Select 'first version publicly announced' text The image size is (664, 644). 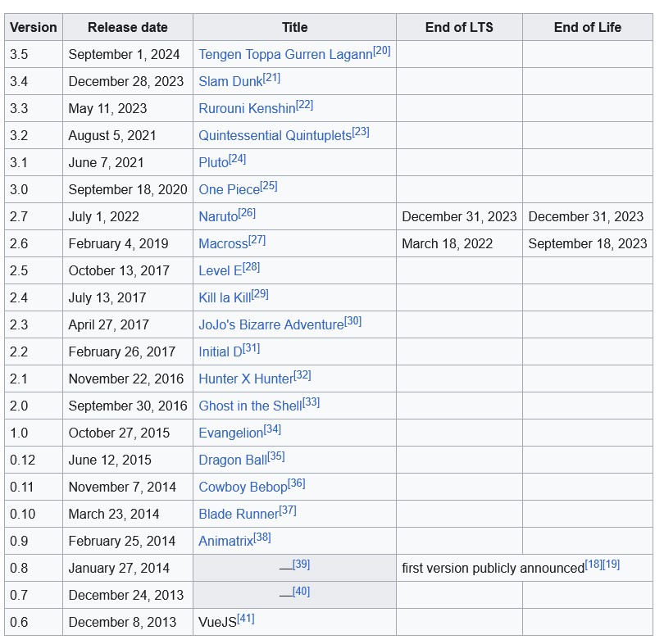click(493, 569)
